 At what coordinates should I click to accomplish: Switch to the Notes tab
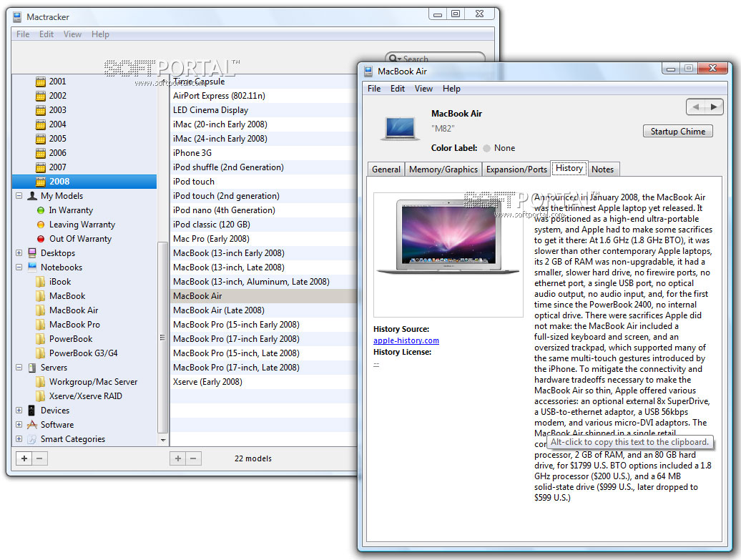[602, 170]
